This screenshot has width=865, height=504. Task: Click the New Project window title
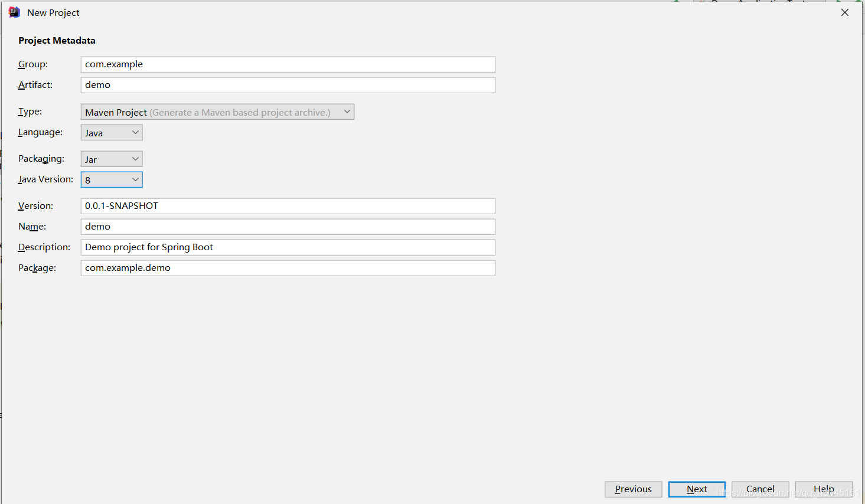53,13
